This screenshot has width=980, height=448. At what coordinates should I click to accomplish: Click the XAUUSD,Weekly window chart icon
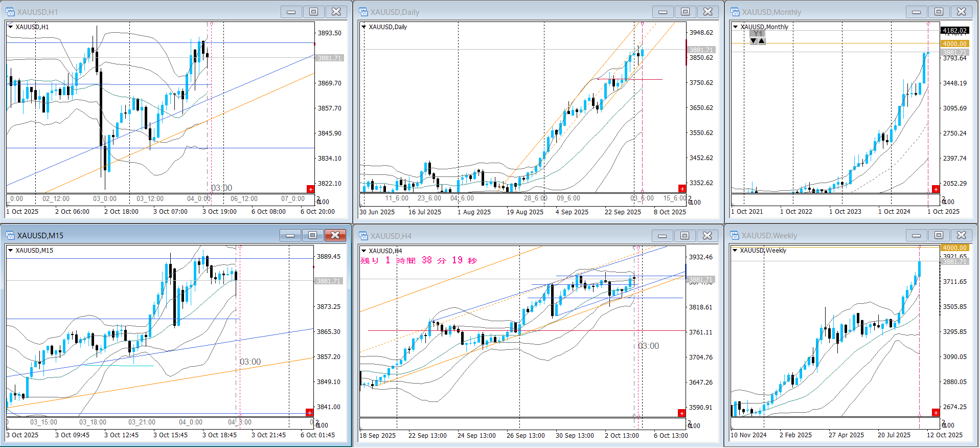[x=735, y=235]
